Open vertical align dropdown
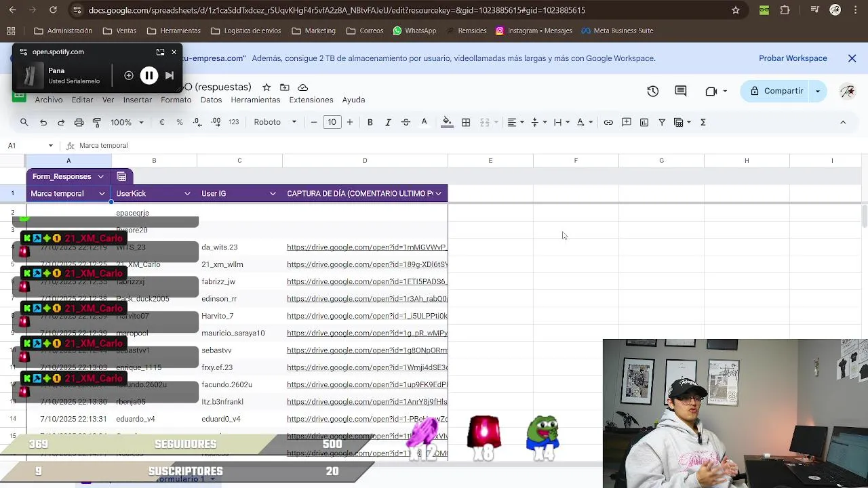The width and height of the screenshot is (868, 488). tap(539, 122)
